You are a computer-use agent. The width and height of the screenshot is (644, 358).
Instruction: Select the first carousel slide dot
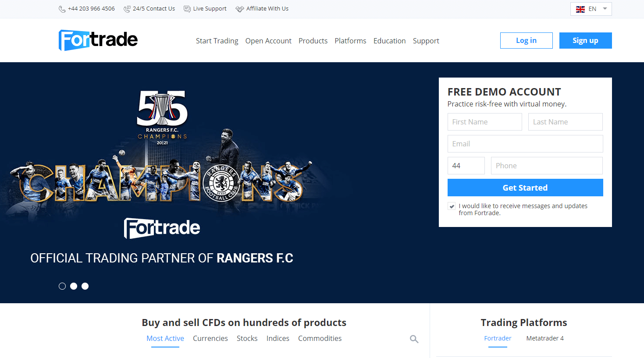pos(62,286)
